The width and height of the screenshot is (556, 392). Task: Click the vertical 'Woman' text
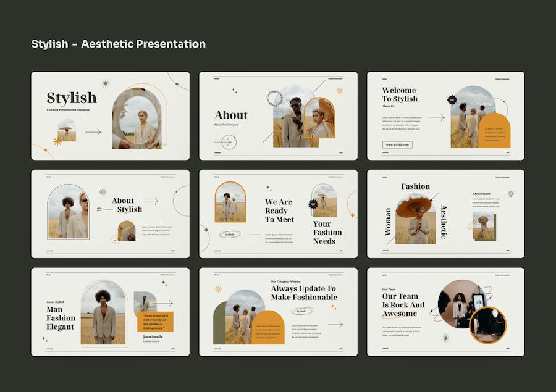click(x=389, y=221)
